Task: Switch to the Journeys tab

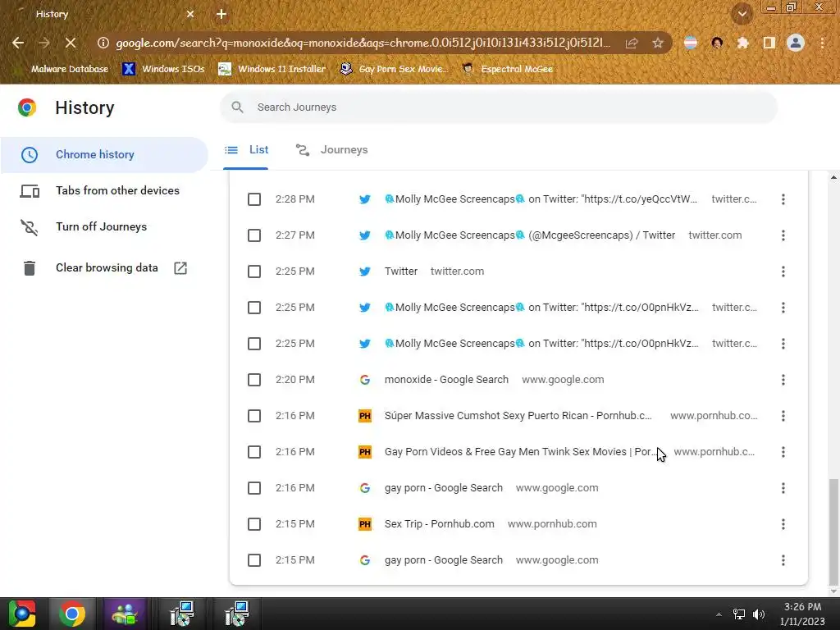Action: tap(332, 150)
